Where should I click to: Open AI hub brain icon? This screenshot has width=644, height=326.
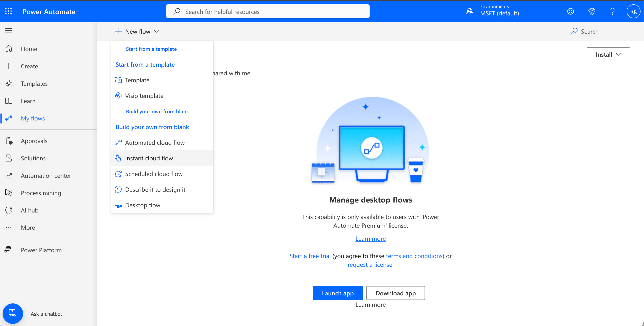pos(9,210)
